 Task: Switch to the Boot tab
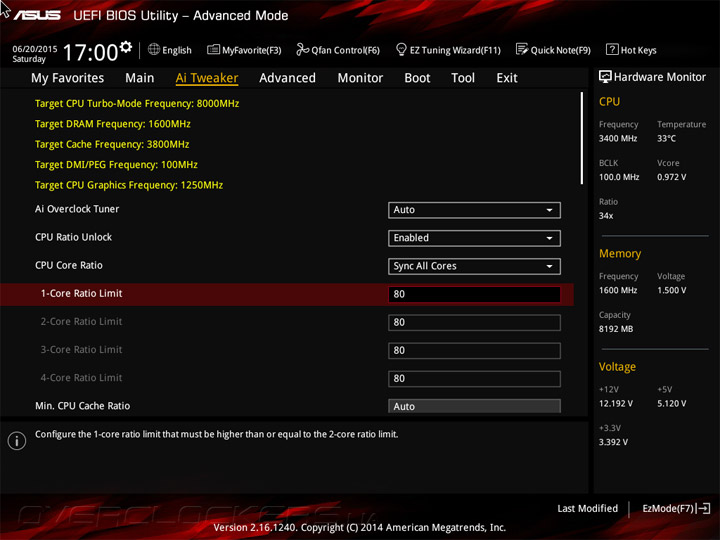(417, 78)
